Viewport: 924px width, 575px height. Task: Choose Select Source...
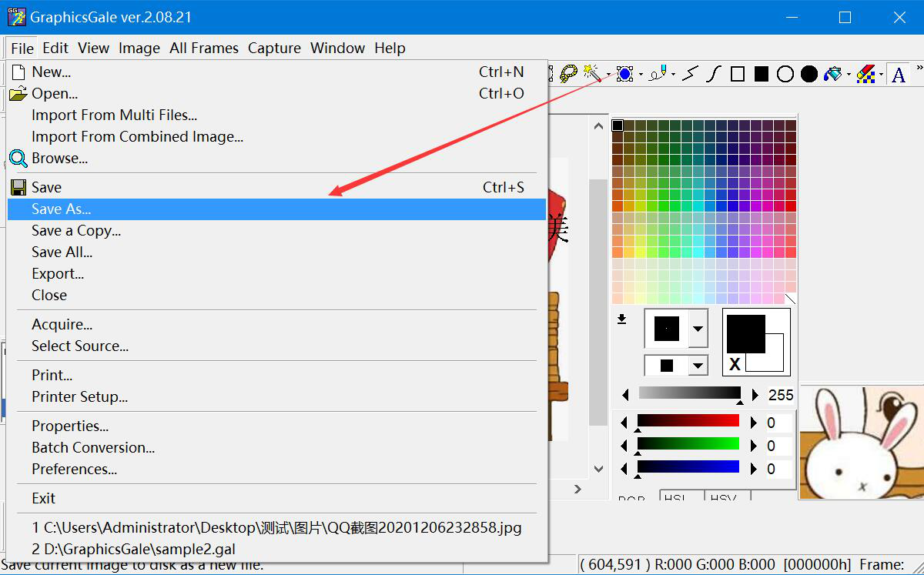[x=277, y=346]
